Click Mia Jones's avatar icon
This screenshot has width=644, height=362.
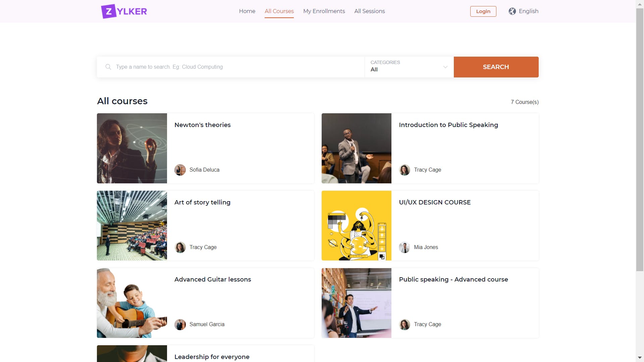[404, 247]
